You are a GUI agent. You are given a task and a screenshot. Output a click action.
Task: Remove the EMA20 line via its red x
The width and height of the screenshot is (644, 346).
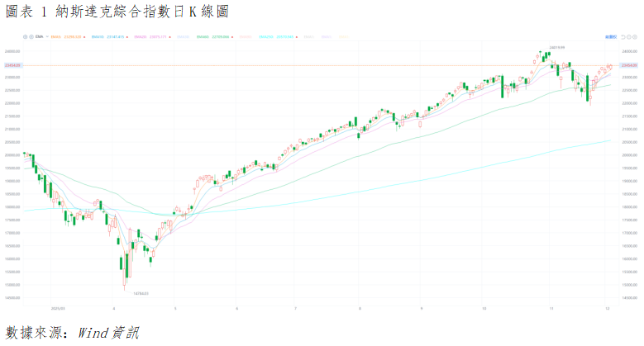pos(169,37)
